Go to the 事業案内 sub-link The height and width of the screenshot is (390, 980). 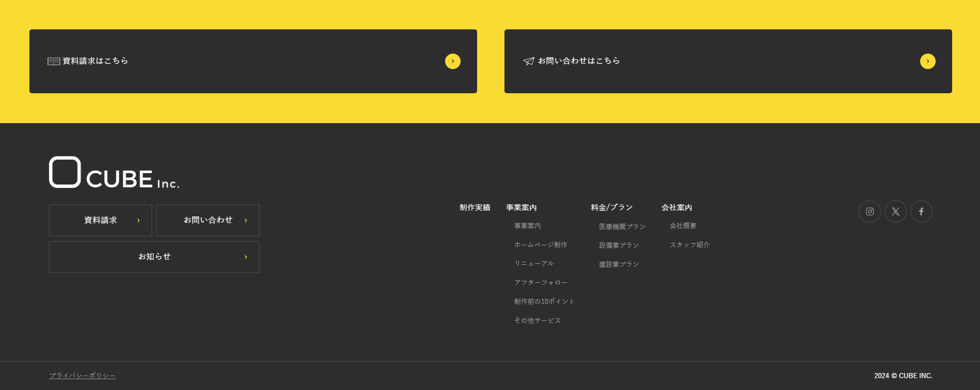[528, 226]
